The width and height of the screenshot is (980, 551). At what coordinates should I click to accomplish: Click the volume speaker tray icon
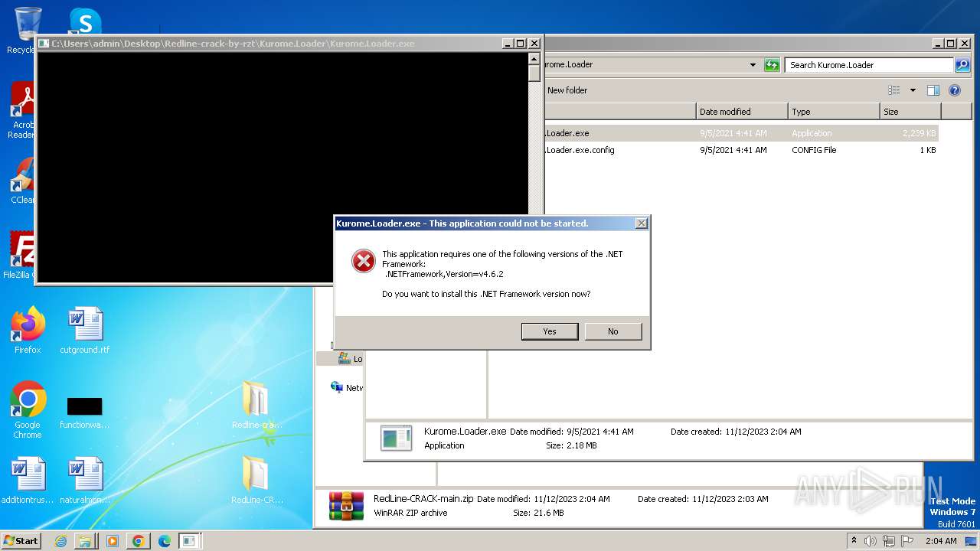(x=871, y=541)
